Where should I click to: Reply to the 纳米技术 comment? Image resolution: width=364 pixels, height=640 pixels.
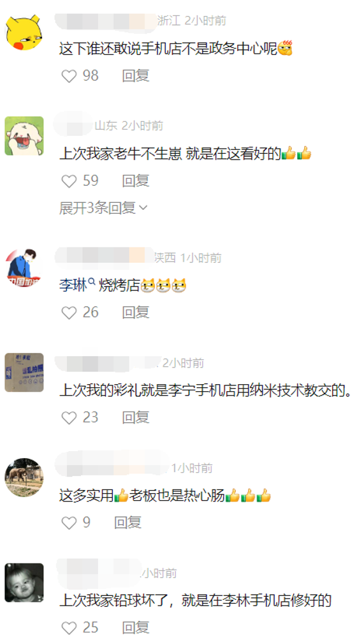pos(136,417)
